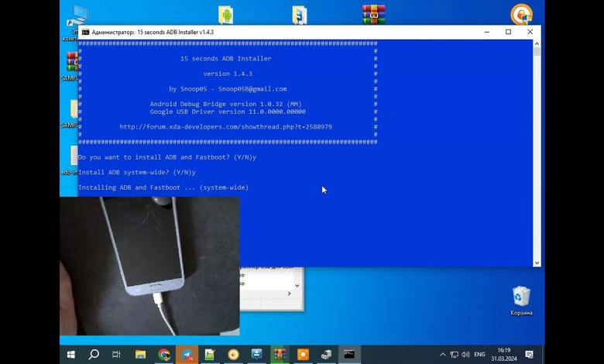Switch the ENG input language
This screenshot has width=604, height=364.
click(480, 355)
